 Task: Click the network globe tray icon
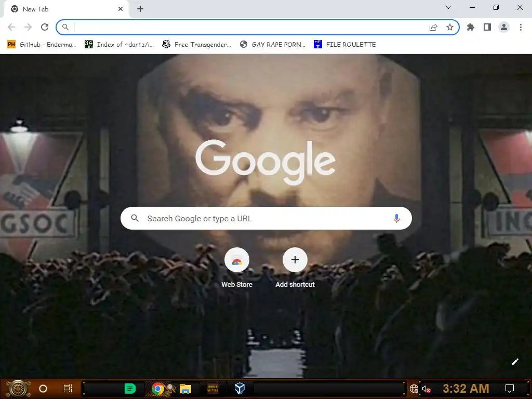(414, 389)
